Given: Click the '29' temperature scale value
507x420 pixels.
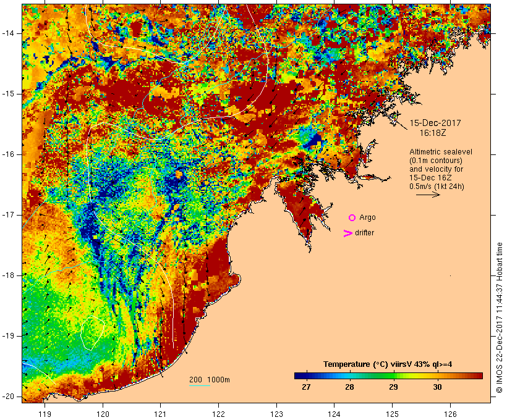Looking at the screenshot, I should (x=393, y=387).
